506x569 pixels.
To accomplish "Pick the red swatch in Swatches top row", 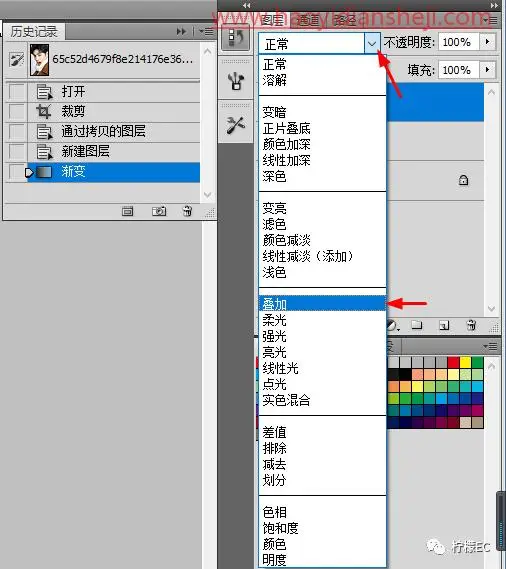I will [453, 362].
